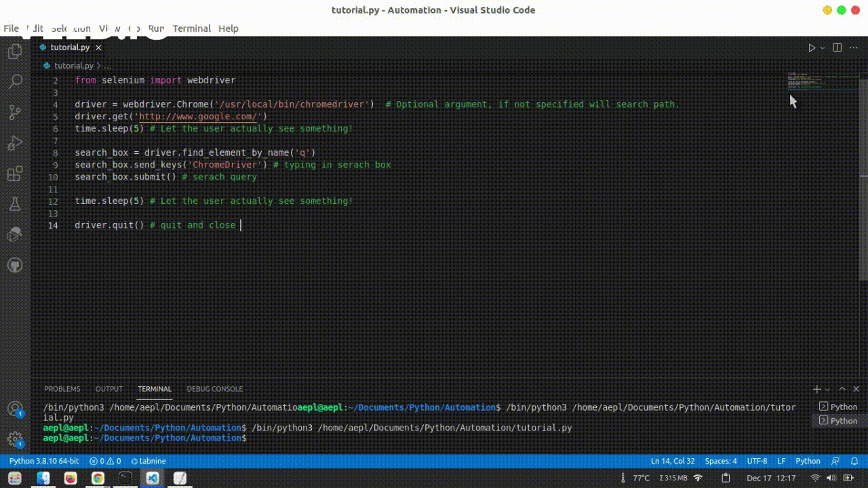This screenshot has width=868, height=488.
Task: Open the clipboard indicator in system tray
Action: point(726,478)
